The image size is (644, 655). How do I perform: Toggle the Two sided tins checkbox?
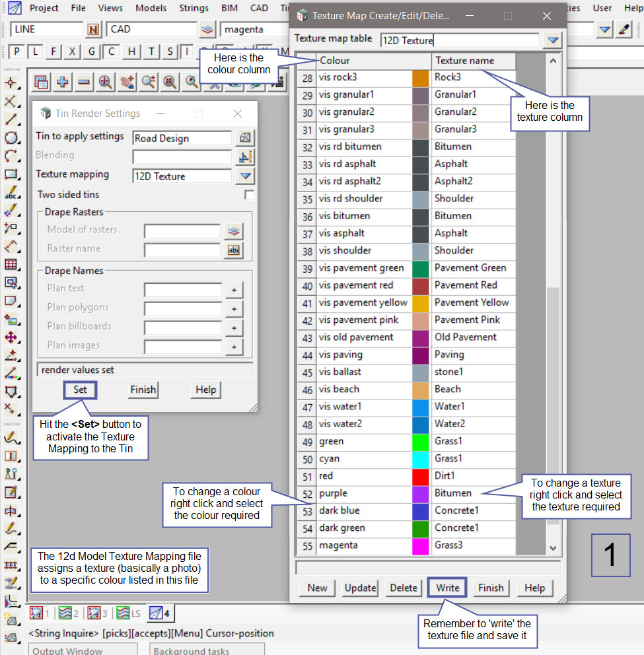[x=249, y=195]
